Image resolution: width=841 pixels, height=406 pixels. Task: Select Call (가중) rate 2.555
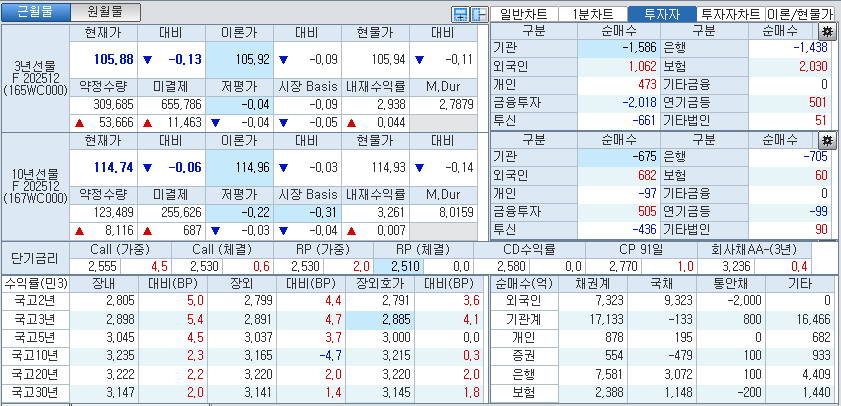tap(95, 267)
